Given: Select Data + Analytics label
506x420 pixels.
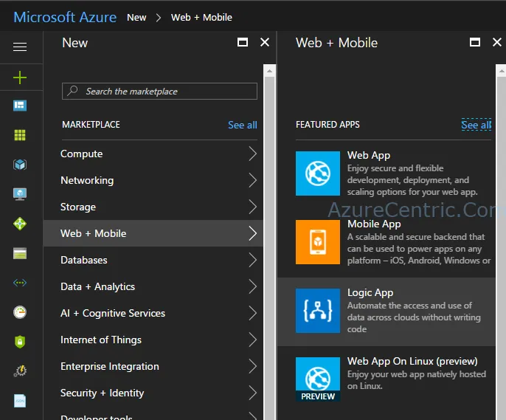Looking at the screenshot, I should [x=98, y=286].
